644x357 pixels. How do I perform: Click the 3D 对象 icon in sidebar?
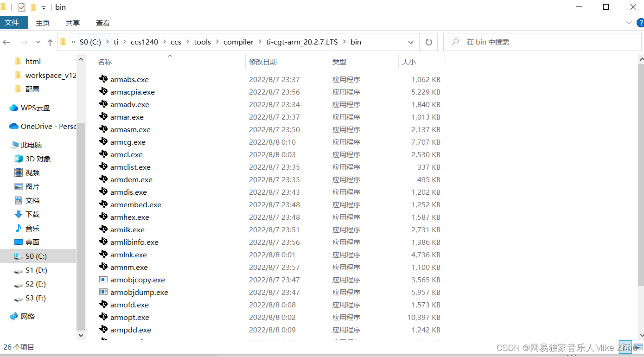(x=19, y=159)
